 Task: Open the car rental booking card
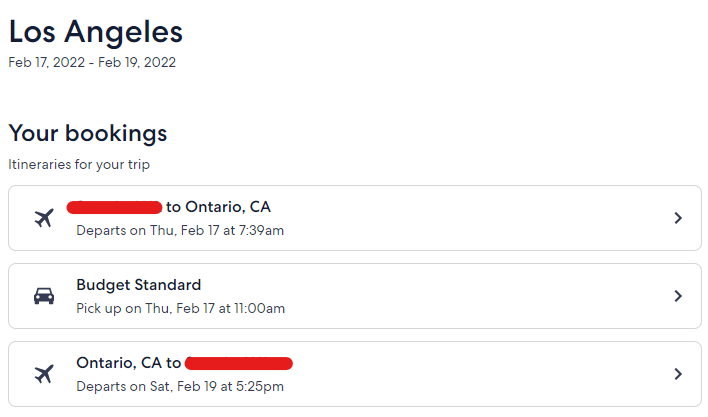(355, 296)
